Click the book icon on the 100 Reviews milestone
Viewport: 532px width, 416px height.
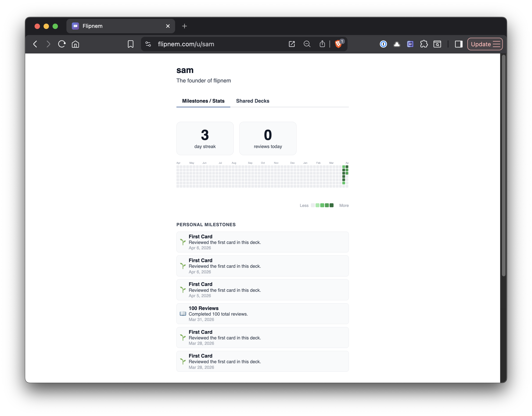pyautogui.click(x=183, y=314)
